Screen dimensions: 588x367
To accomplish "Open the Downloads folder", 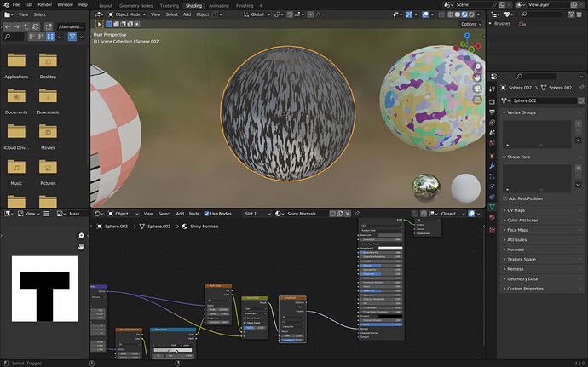I will tap(48, 101).
